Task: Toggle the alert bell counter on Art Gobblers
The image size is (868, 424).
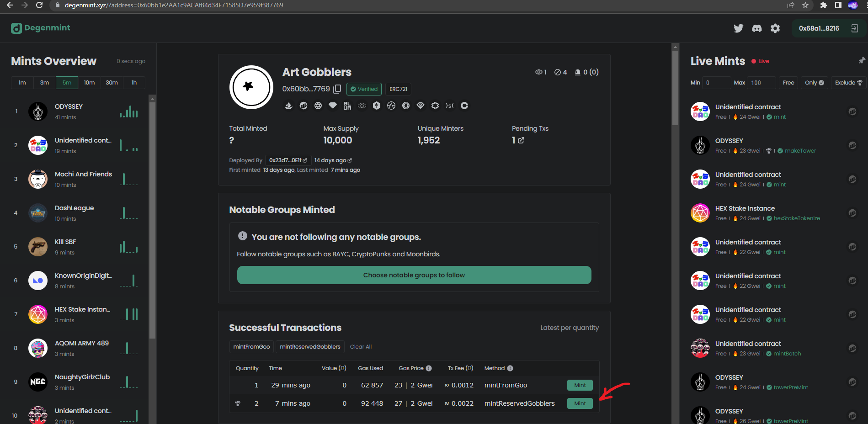Action: tap(586, 72)
